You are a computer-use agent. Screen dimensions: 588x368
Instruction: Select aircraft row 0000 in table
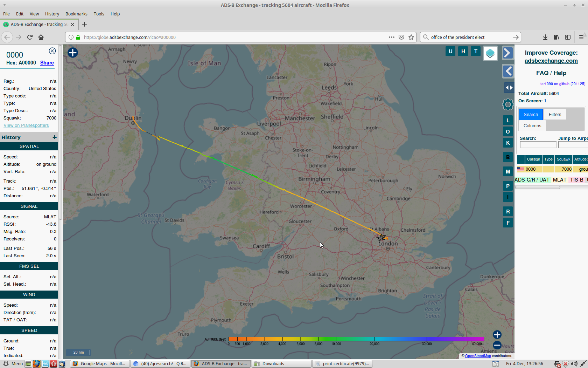click(552, 169)
